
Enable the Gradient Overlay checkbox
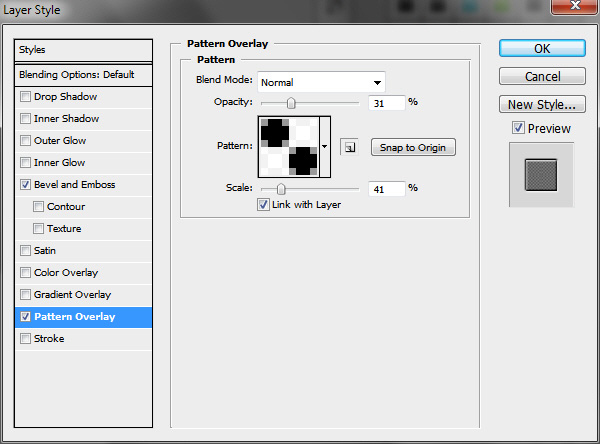click(25, 295)
